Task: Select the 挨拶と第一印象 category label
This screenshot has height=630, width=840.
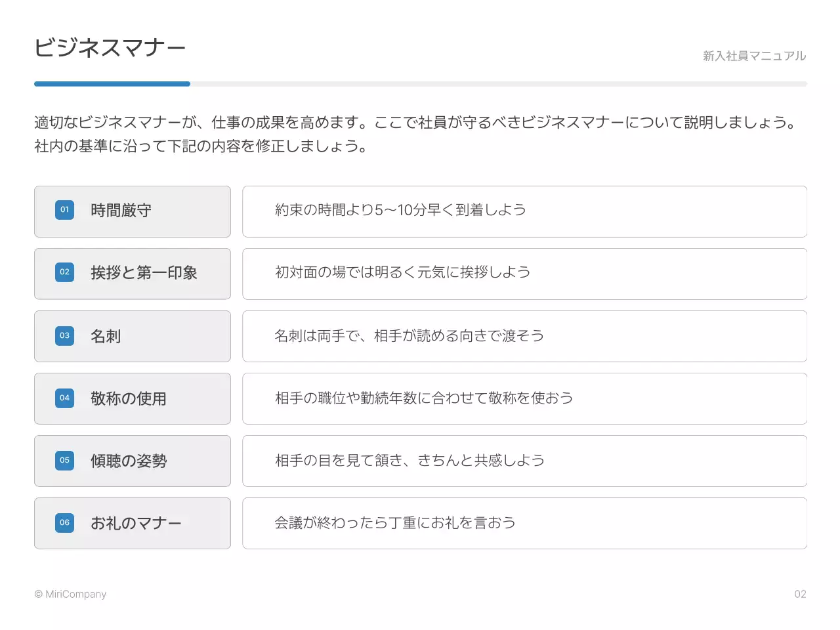Action: click(144, 273)
